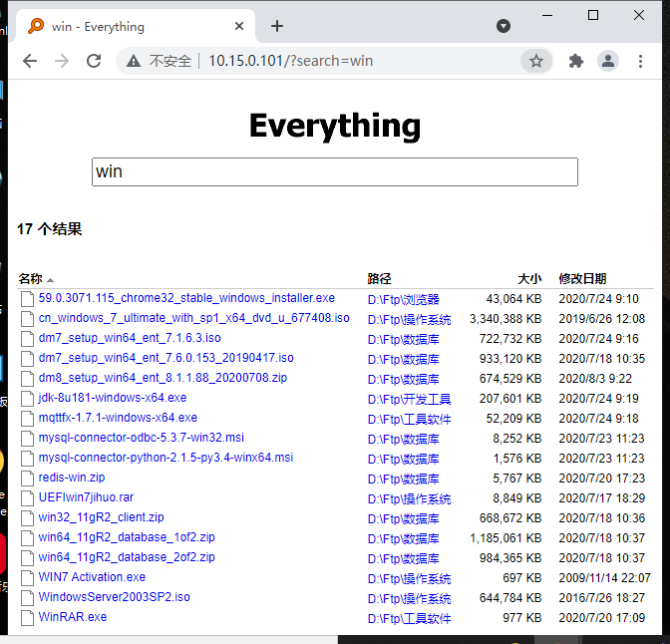This screenshot has height=644, width=670.
Task: Click file icon beside dm8_setup zip row
Action: 27,379
